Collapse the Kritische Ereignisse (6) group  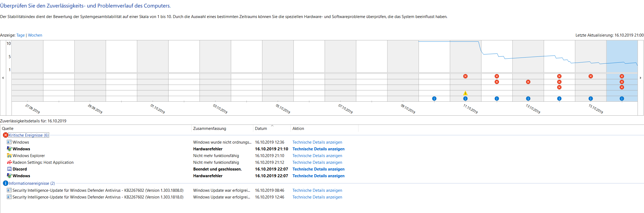point(29,135)
